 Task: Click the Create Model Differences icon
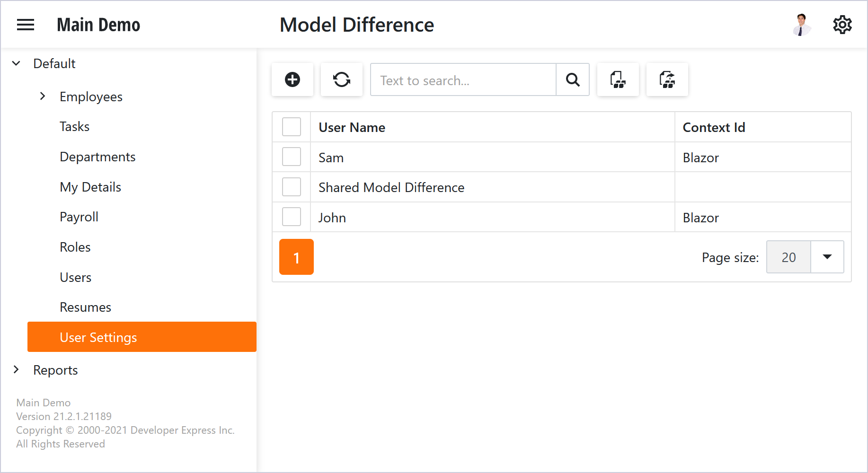618,79
